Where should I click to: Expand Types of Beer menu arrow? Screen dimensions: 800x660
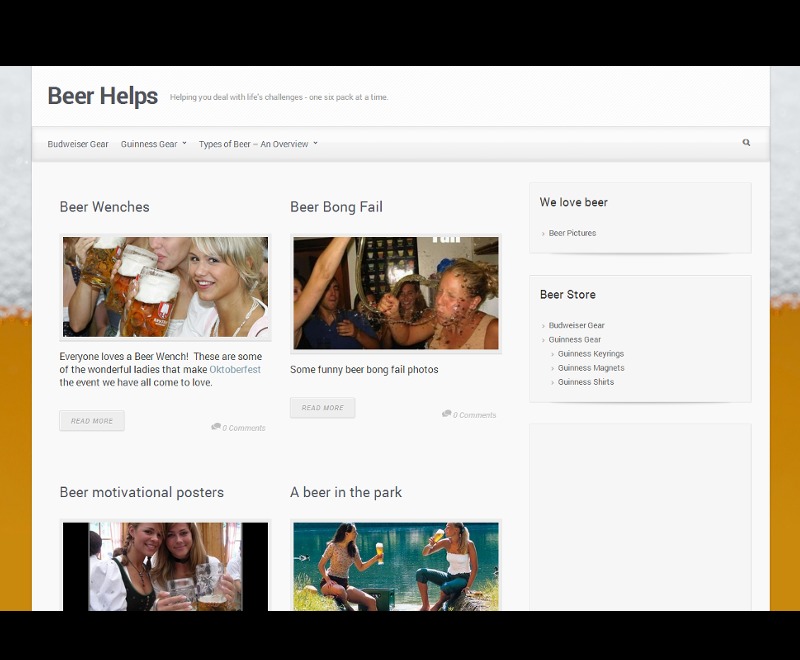pos(315,143)
